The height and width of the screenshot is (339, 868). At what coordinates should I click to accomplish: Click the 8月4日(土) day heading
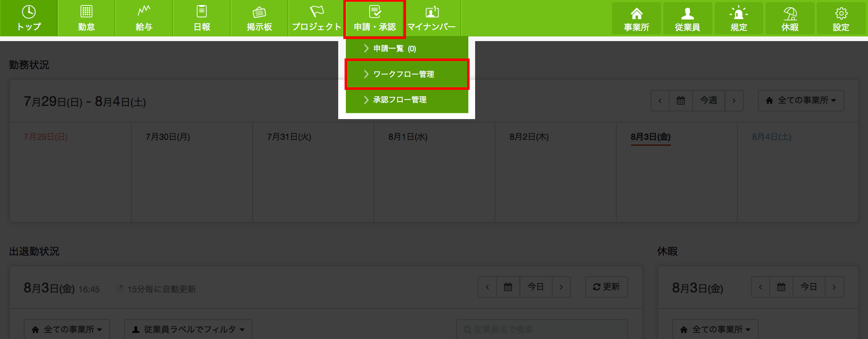(x=771, y=137)
